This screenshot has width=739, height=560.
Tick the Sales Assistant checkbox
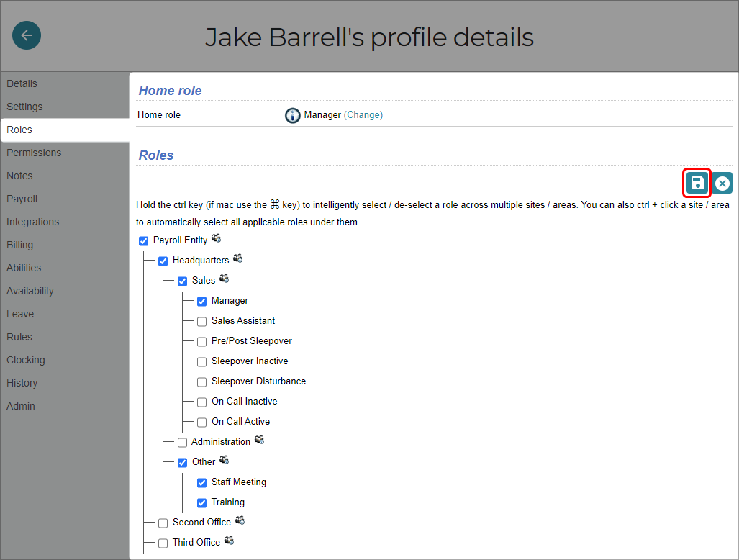pyautogui.click(x=201, y=322)
